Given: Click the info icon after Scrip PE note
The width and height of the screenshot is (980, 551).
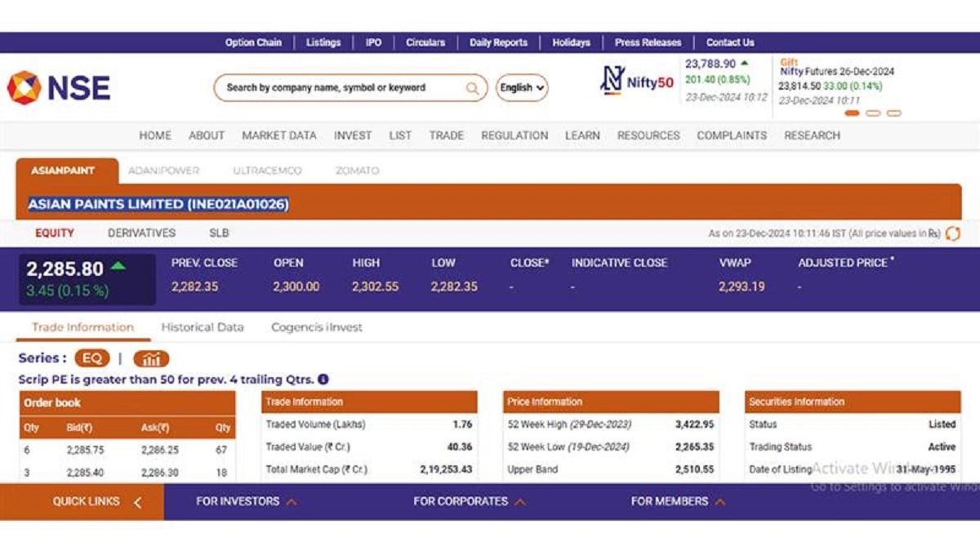Looking at the screenshot, I should (x=323, y=380).
